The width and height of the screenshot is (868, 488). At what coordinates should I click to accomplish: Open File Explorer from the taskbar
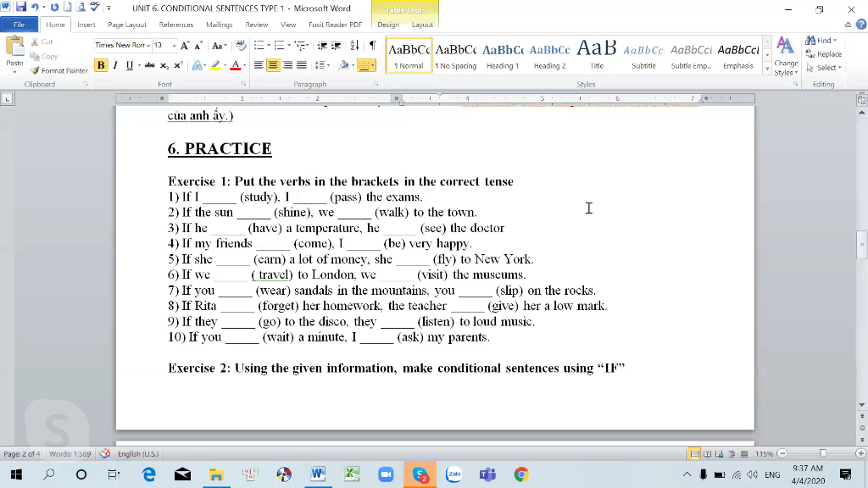[216, 474]
